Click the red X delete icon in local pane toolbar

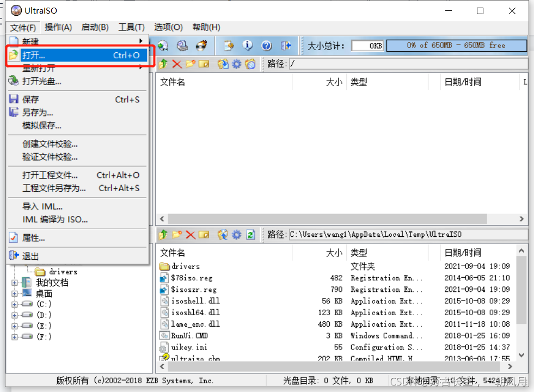tap(191, 234)
